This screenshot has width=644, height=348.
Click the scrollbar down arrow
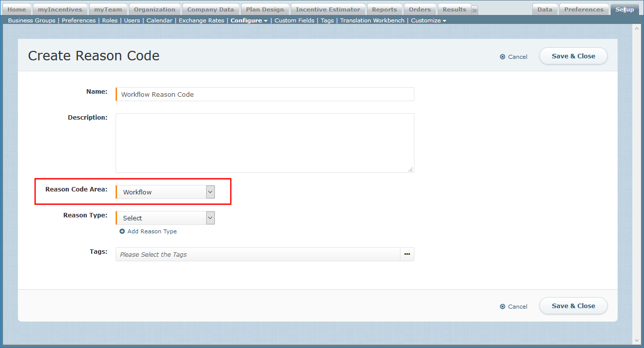coord(636,340)
